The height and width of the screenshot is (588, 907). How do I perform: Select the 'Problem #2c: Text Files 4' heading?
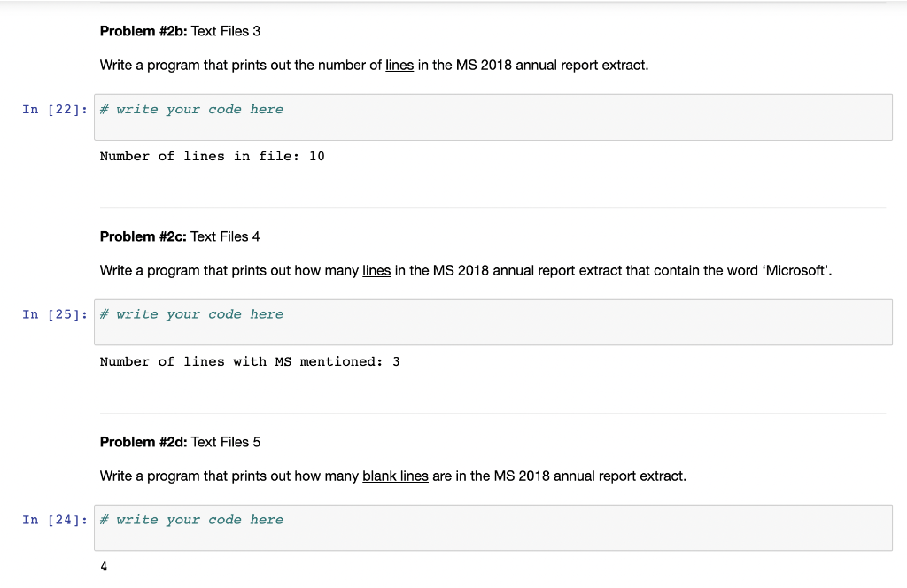pos(179,236)
